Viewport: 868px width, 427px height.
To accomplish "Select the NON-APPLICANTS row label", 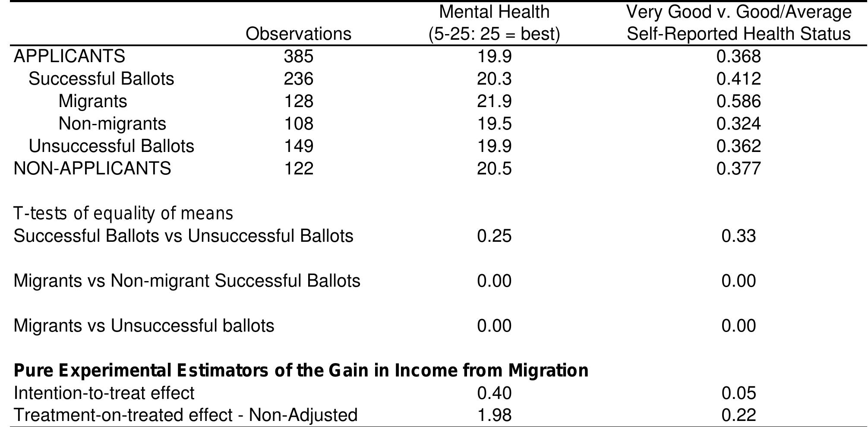I will point(92,168).
